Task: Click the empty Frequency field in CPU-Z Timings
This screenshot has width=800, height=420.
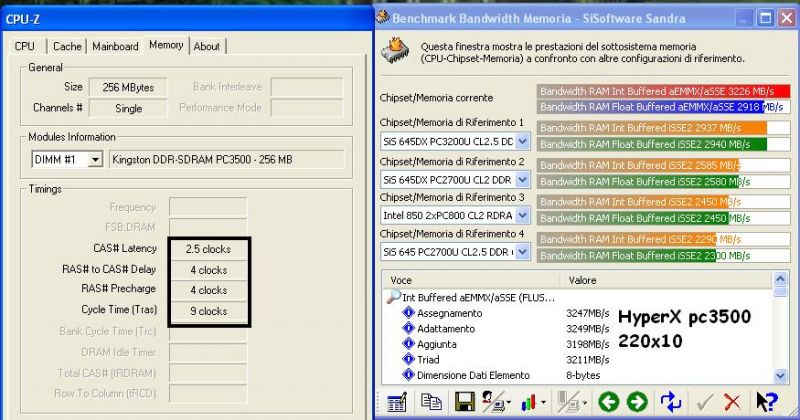Action: pos(208,207)
